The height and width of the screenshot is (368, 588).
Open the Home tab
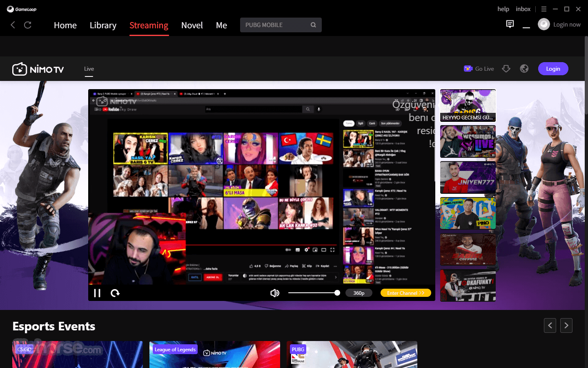(x=65, y=25)
